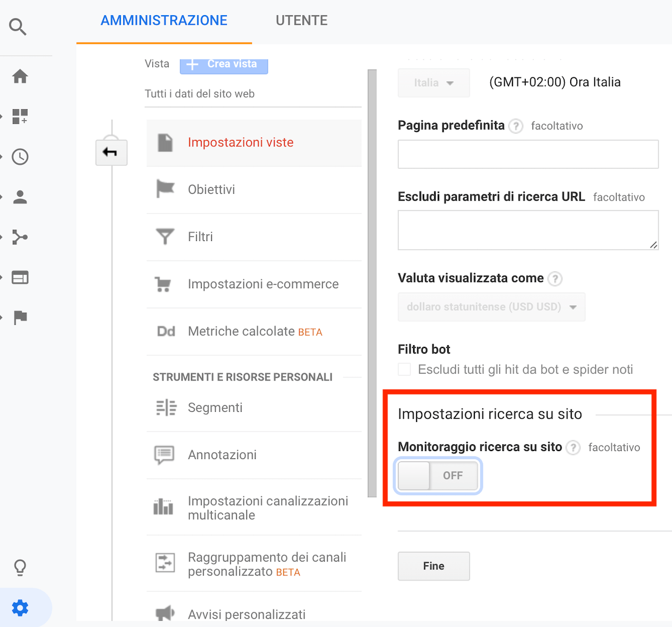Switch to the UTENTE tab
This screenshot has height=627, width=672.
(x=301, y=21)
